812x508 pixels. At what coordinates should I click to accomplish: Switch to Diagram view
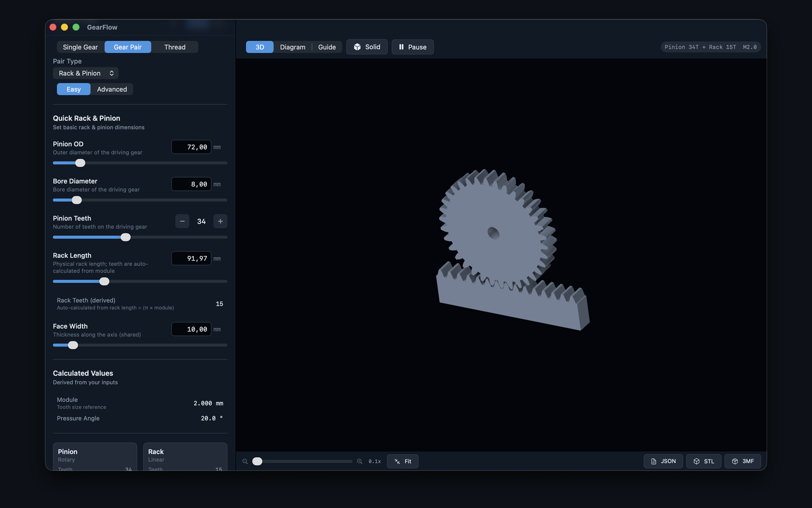click(293, 47)
